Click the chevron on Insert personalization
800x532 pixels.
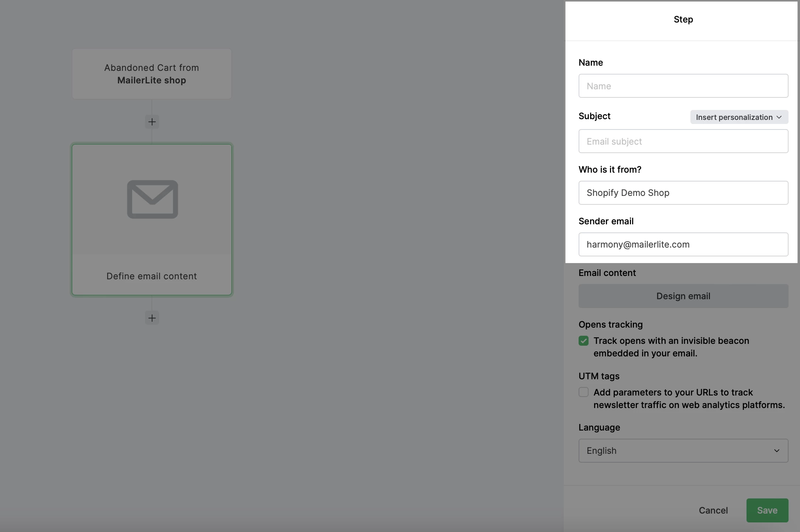click(x=779, y=117)
